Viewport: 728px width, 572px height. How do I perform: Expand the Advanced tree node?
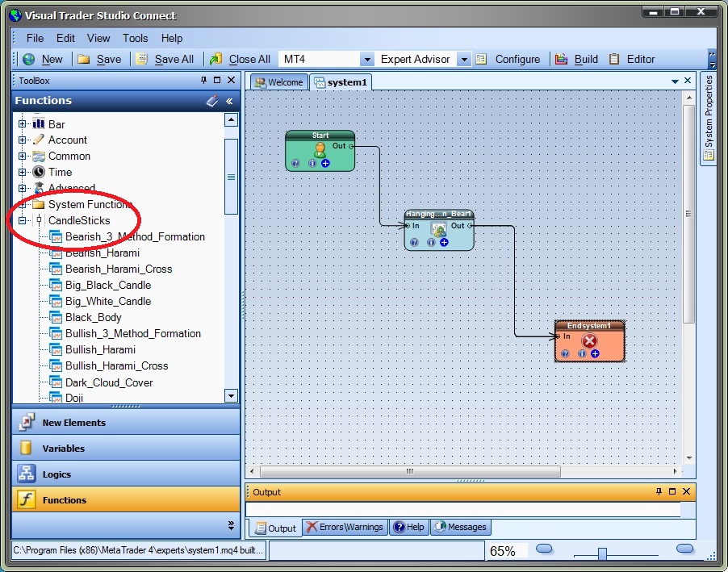click(x=22, y=188)
